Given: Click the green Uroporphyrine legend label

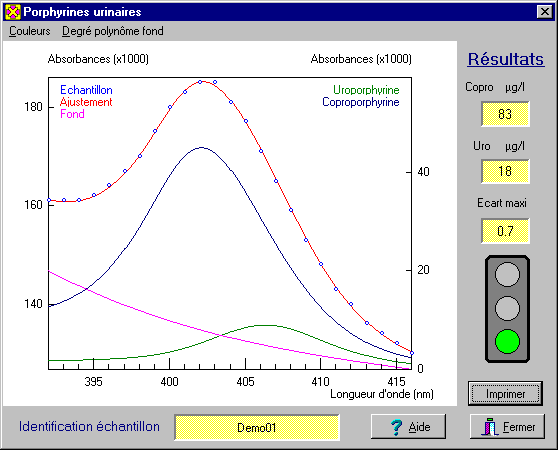Looking at the screenshot, I should coord(366,90).
